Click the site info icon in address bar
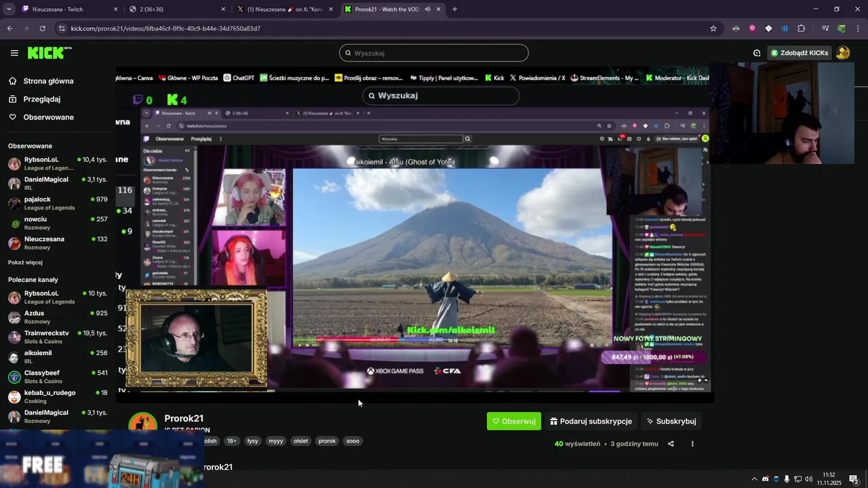This screenshot has height=488, width=868. tap(62, 28)
